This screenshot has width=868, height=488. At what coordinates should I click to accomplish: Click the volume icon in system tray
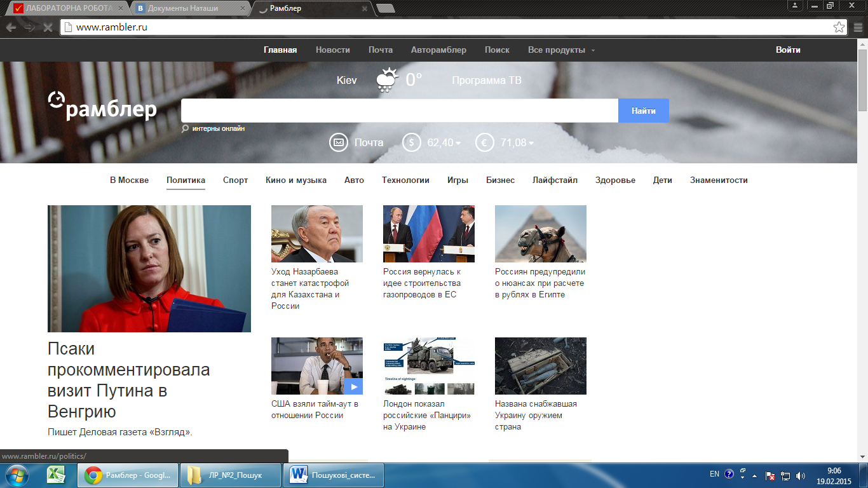(801, 475)
